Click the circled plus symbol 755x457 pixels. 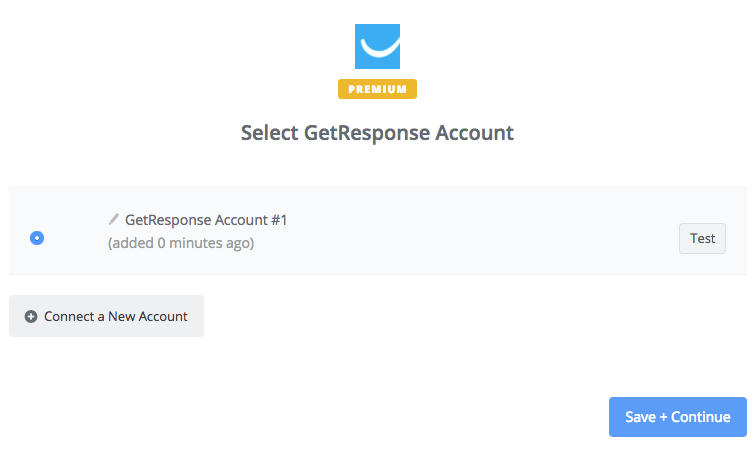point(31,316)
